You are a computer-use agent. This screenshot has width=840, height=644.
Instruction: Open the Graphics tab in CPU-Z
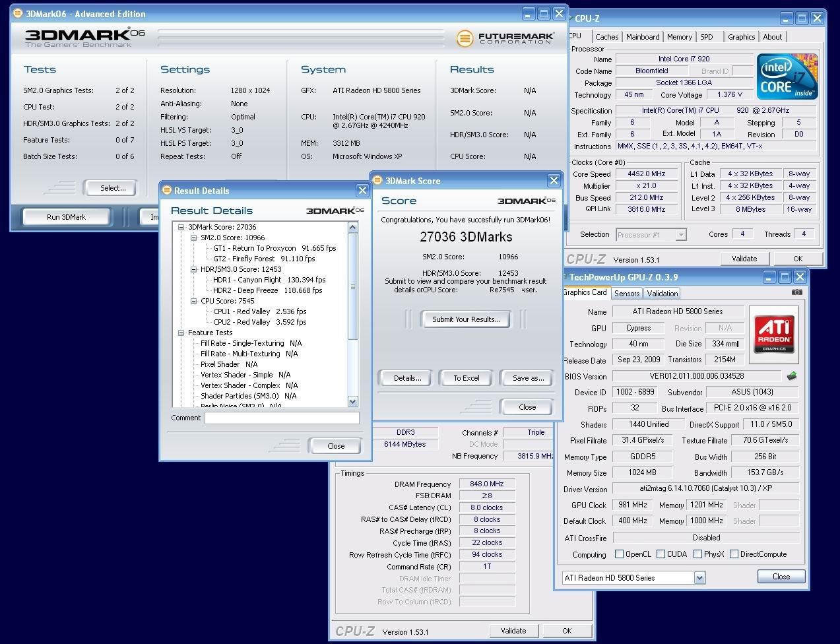pos(742,37)
